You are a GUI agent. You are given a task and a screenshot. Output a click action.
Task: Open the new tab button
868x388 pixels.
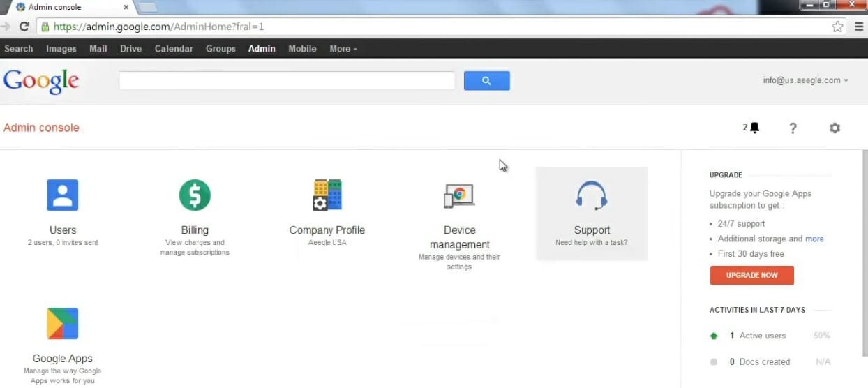click(x=147, y=8)
